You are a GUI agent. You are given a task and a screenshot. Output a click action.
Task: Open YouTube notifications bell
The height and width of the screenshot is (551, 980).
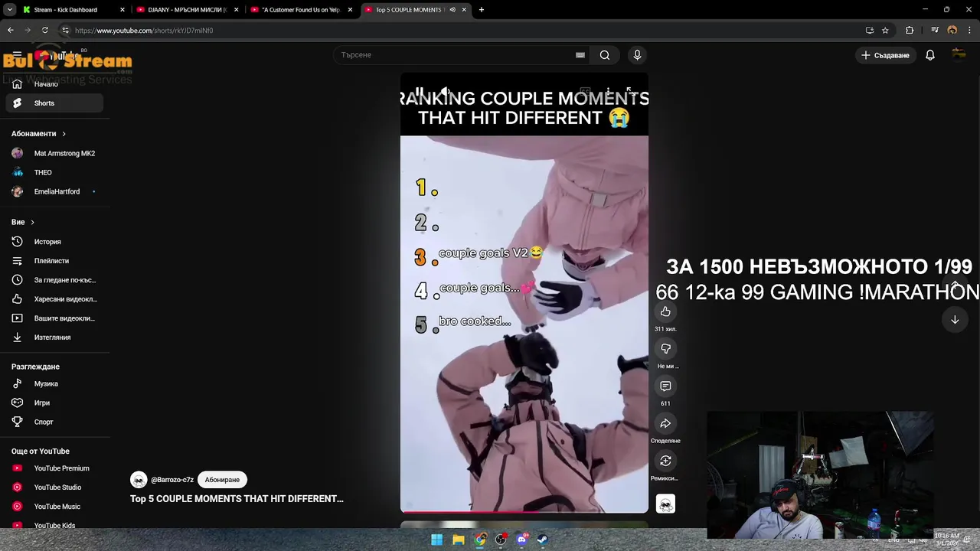930,55
